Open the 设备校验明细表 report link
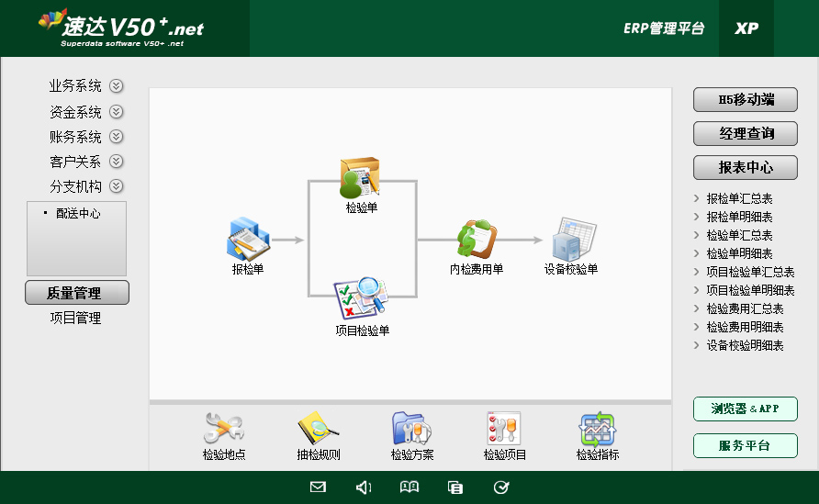This screenshot has height=504, width=819. [x=745, y=345]
